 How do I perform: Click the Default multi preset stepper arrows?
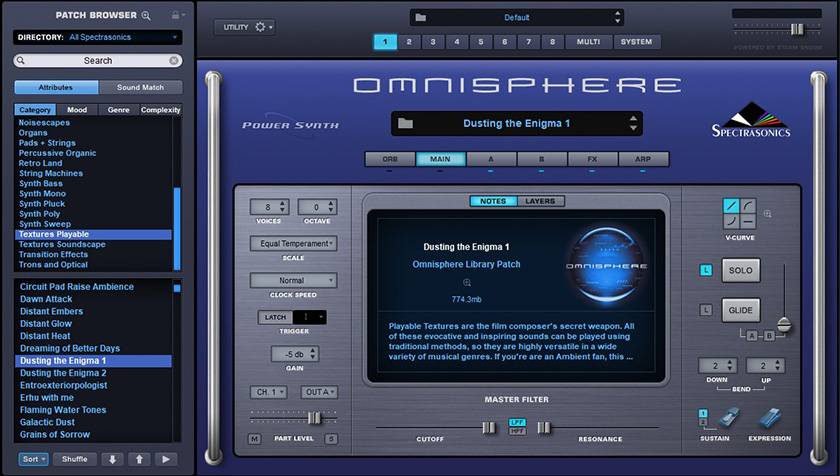(618, 17)
